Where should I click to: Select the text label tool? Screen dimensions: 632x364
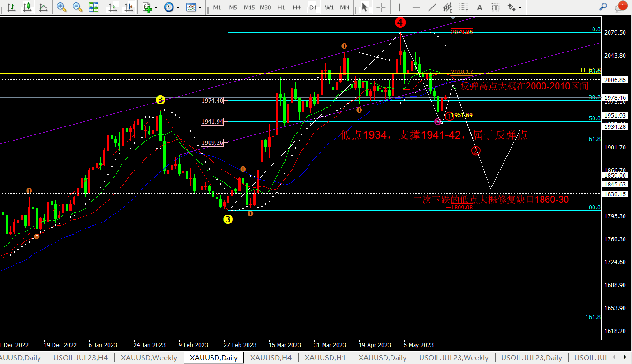[x=495, y=7]
